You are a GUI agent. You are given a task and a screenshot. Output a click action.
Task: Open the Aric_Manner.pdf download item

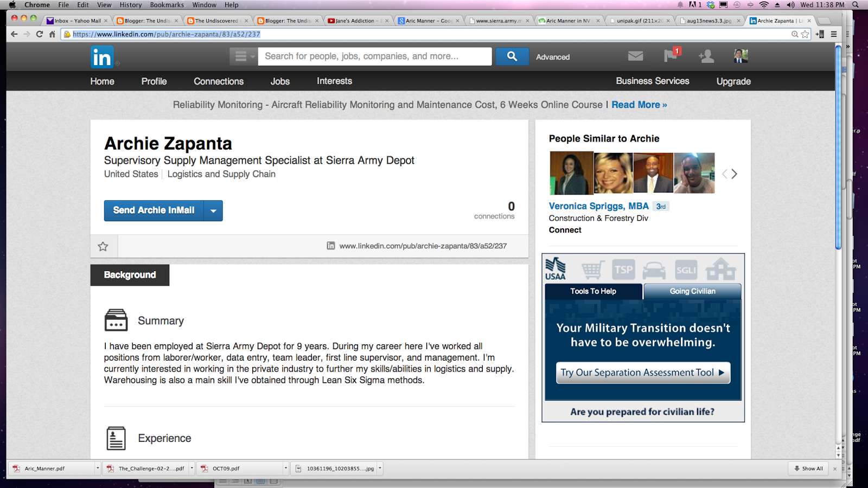(52, 468)
